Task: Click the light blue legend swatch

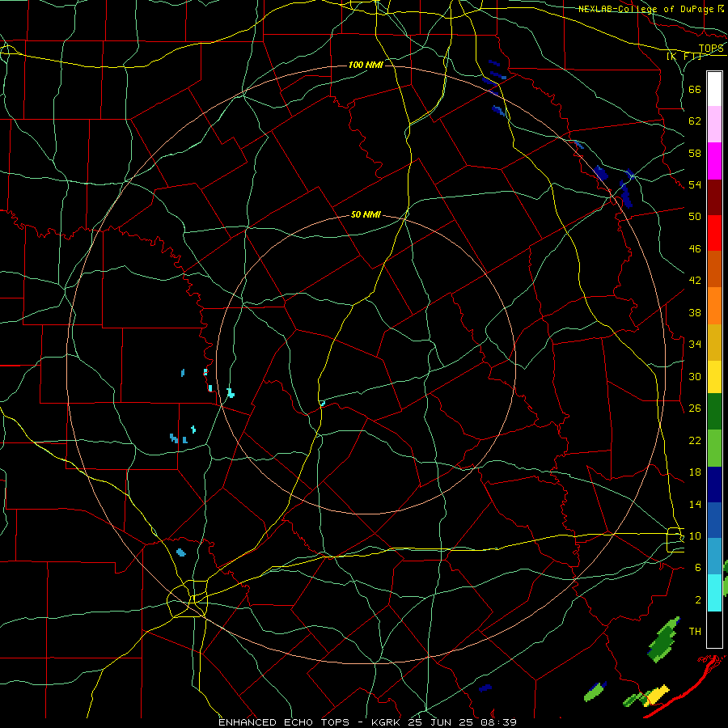Action: click(x=714, y=557)
